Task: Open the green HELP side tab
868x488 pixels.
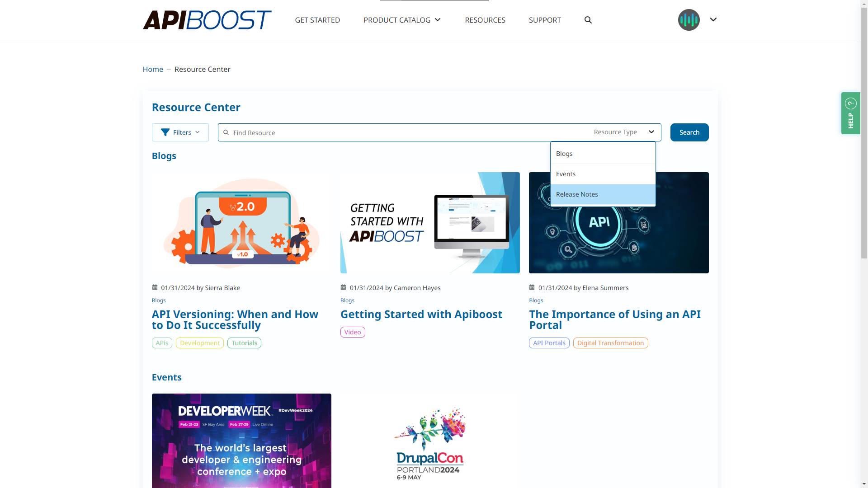Action: click(850, 113)
